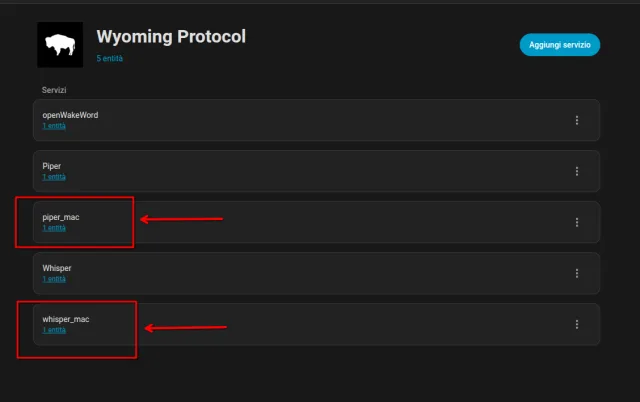Viewport: 640px width, 402px height.
Task: Select the Piper service name
Action: click(x=52, y=166)
